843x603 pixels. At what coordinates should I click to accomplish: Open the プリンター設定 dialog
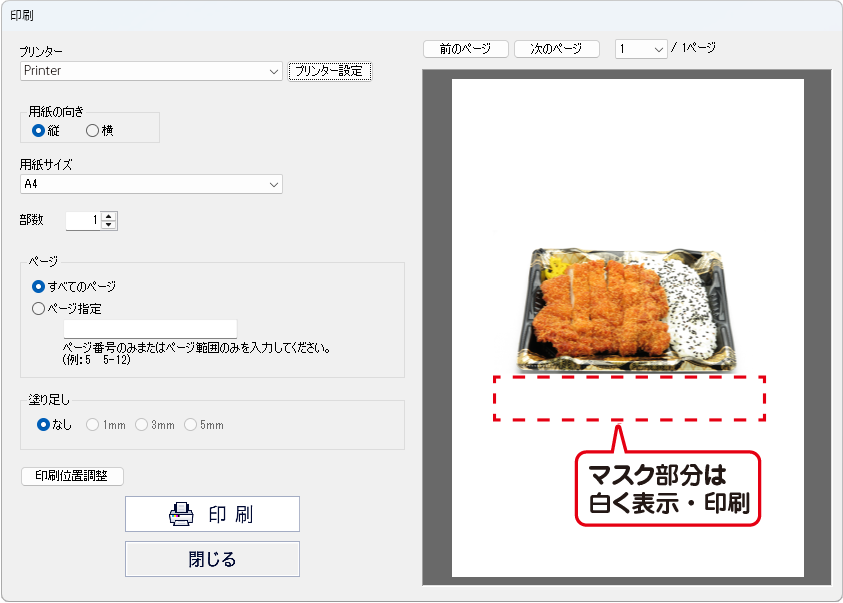pos(329,71)
